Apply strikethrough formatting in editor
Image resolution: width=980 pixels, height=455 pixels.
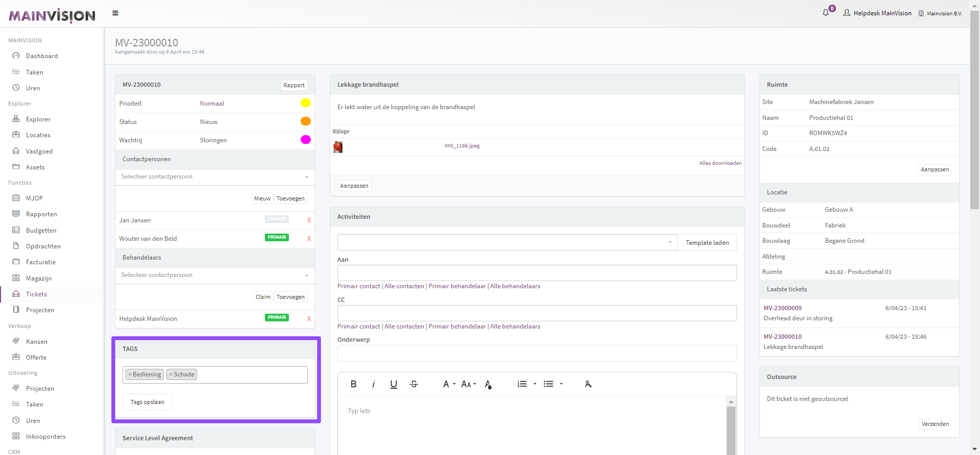coord(414,384)
